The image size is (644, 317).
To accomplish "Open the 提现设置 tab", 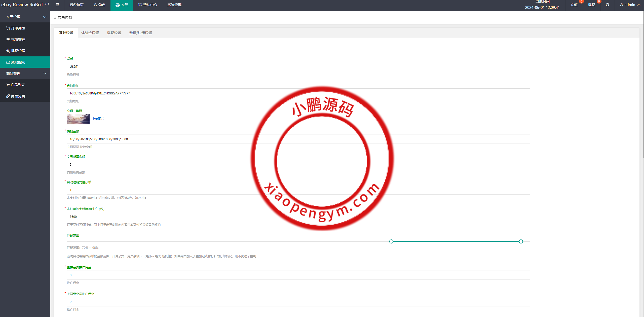I will pyautogui.click(x=114, y=33).
